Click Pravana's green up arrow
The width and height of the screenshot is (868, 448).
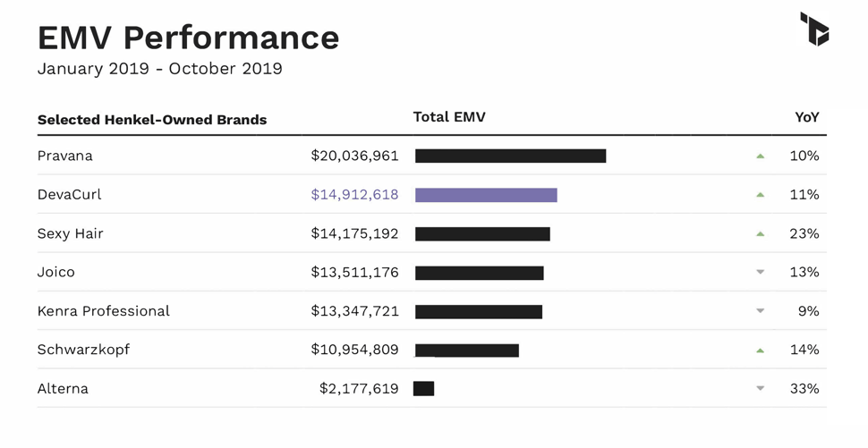[761, 156]
